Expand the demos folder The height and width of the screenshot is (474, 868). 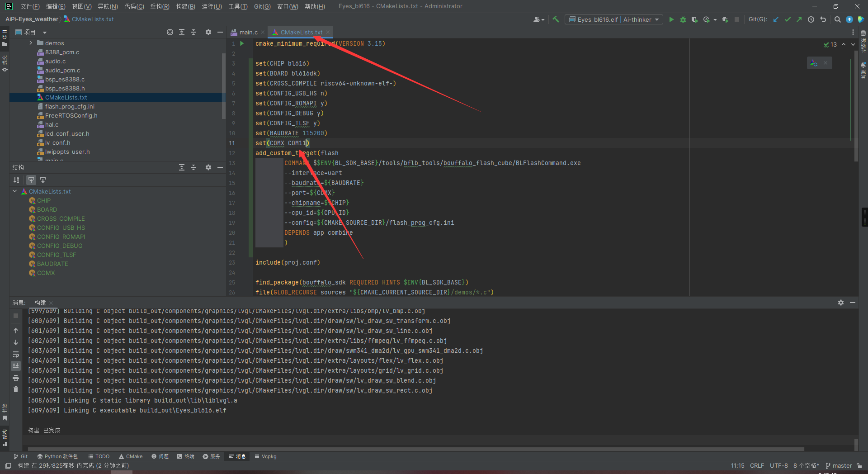pos(31,43)
